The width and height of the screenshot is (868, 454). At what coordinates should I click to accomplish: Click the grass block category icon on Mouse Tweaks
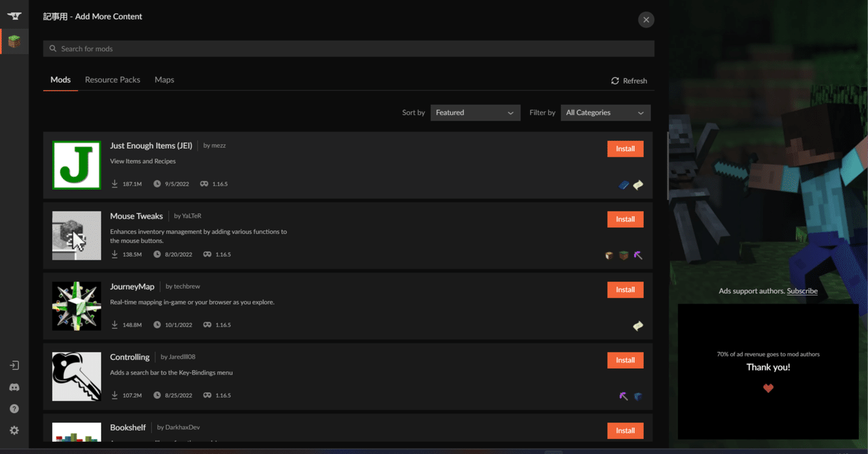(x=623, y=255)
